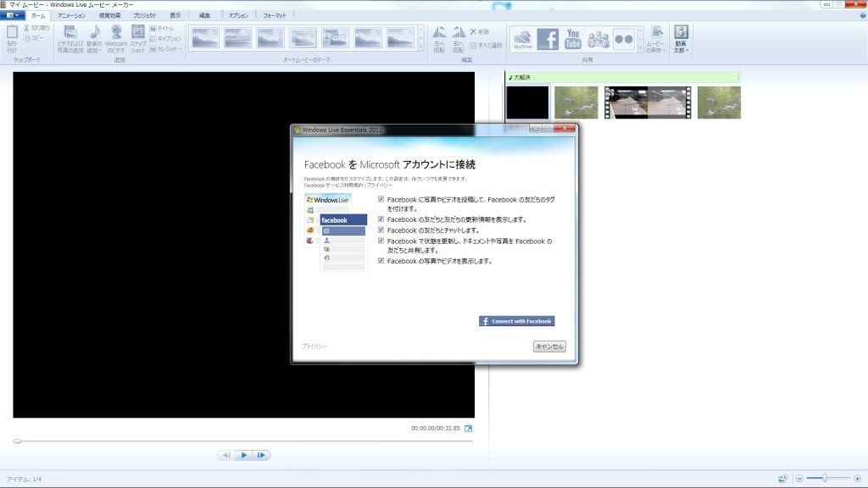Switch to the 視覚効果 tab
This screenshot has width=868, height=488.
point(109,15)
